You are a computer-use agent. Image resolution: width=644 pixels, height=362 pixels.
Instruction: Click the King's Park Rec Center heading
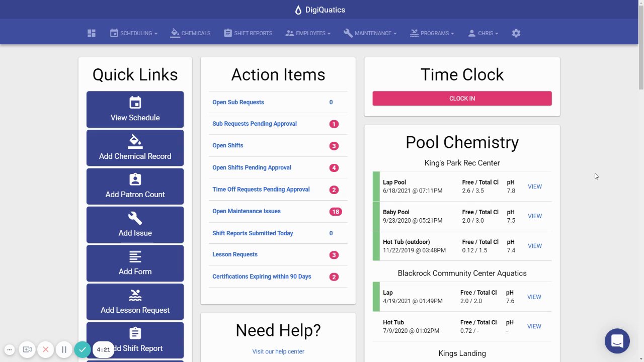(462, 163)
